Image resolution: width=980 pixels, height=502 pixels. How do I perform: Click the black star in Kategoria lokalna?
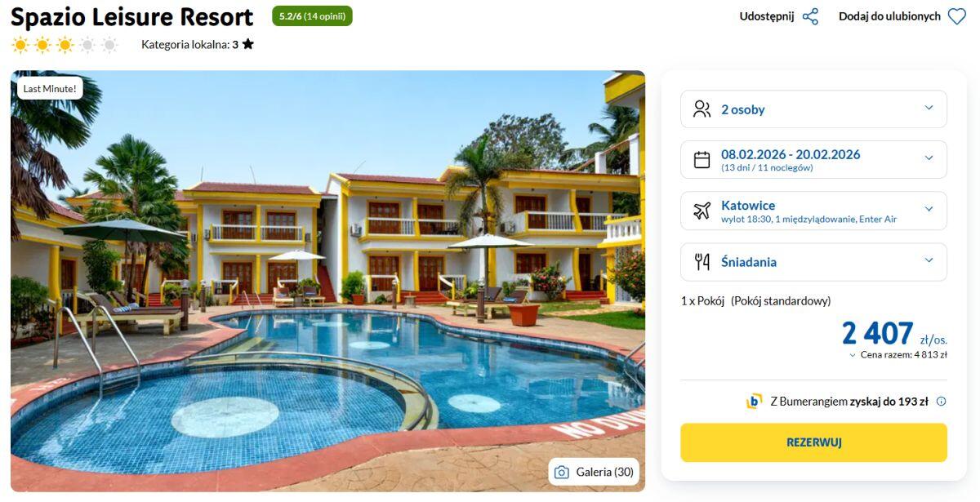tap(248, 44)
